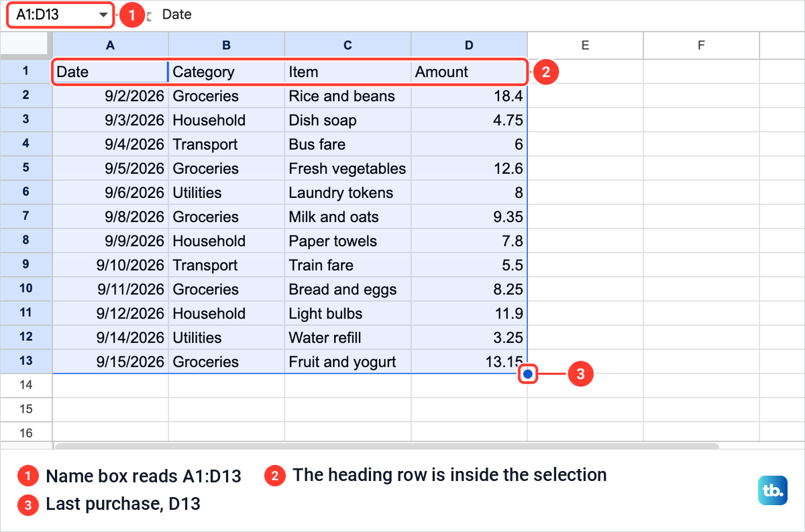Select row 13 header
This screenshot has height=532, width=805.
(x=26, y=362)
